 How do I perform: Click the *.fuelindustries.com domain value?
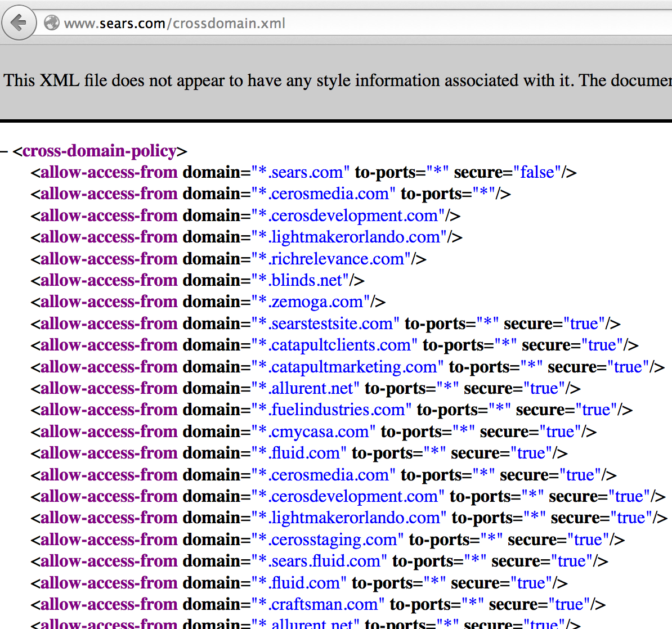pos(331,410)
